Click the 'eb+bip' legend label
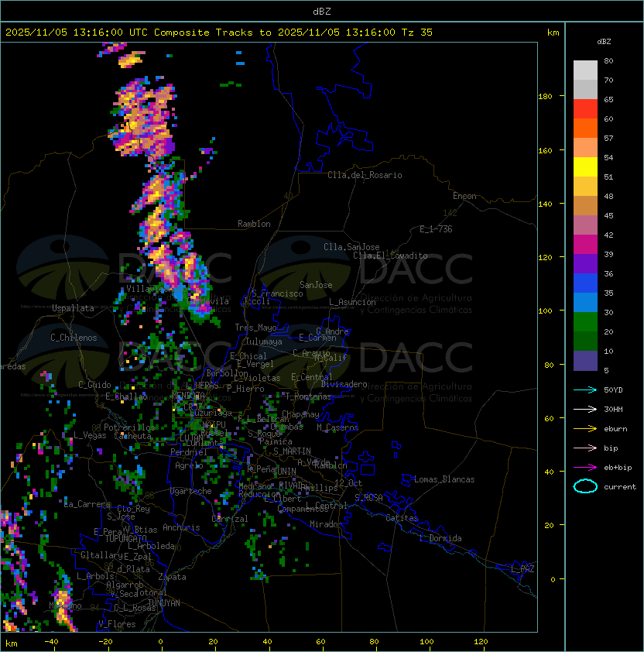The image size is (644, 652). pyautogui.click(x=618, y=468)
